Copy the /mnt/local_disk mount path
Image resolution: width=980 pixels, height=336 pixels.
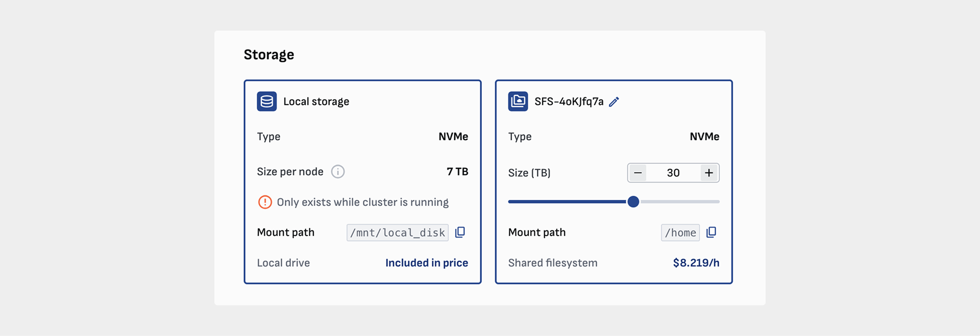pos(460,232)
